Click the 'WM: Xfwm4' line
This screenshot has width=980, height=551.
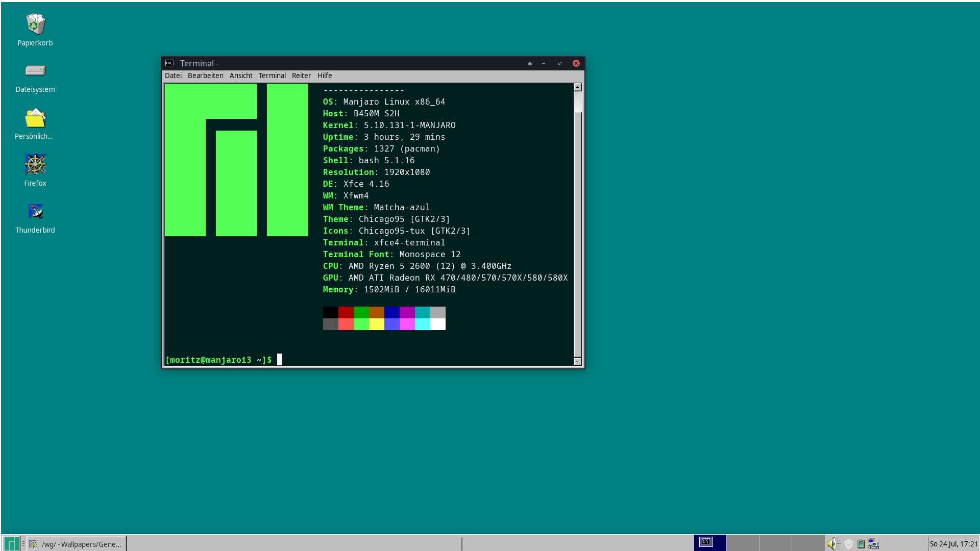click(346, 196)
